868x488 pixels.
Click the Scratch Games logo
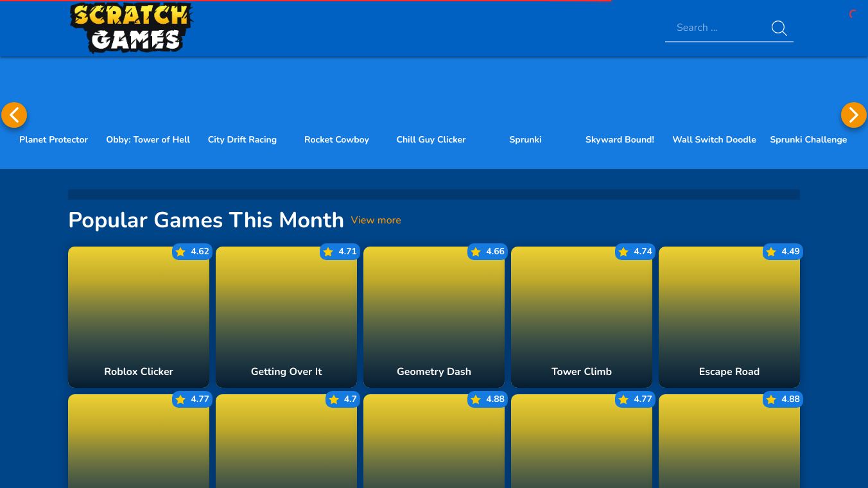tap(131, 28)
